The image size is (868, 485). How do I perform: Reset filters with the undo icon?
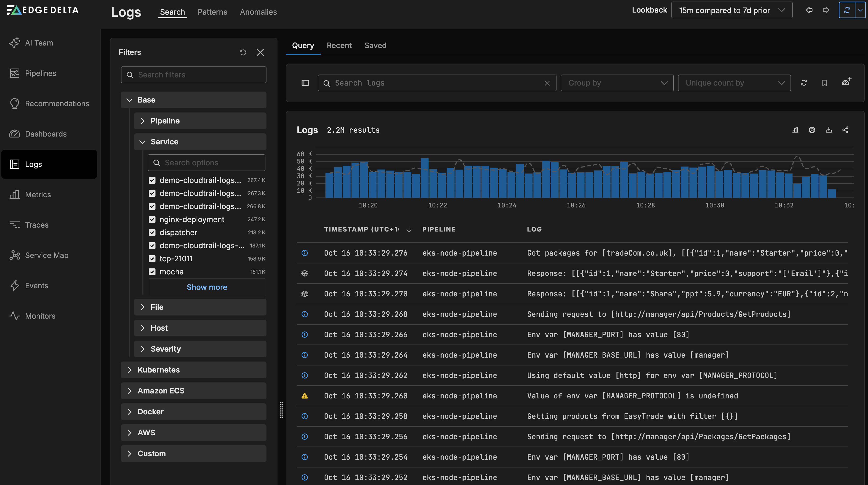coord(243,52)
